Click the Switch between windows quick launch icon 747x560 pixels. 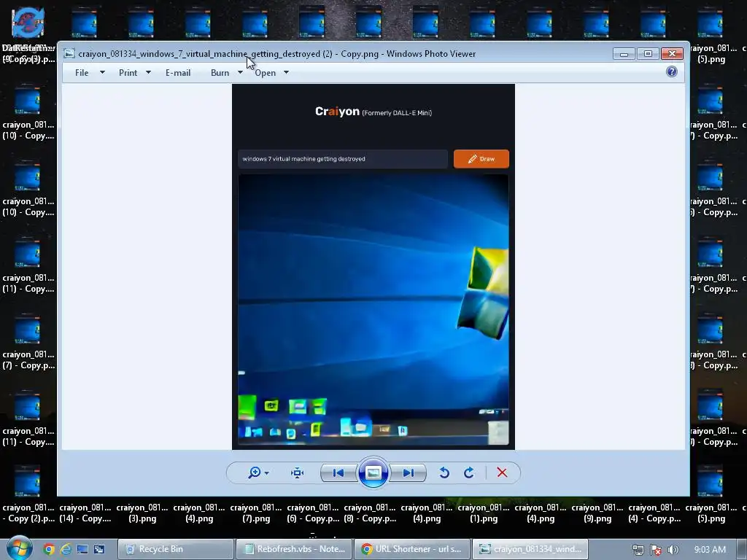point(99,550)
